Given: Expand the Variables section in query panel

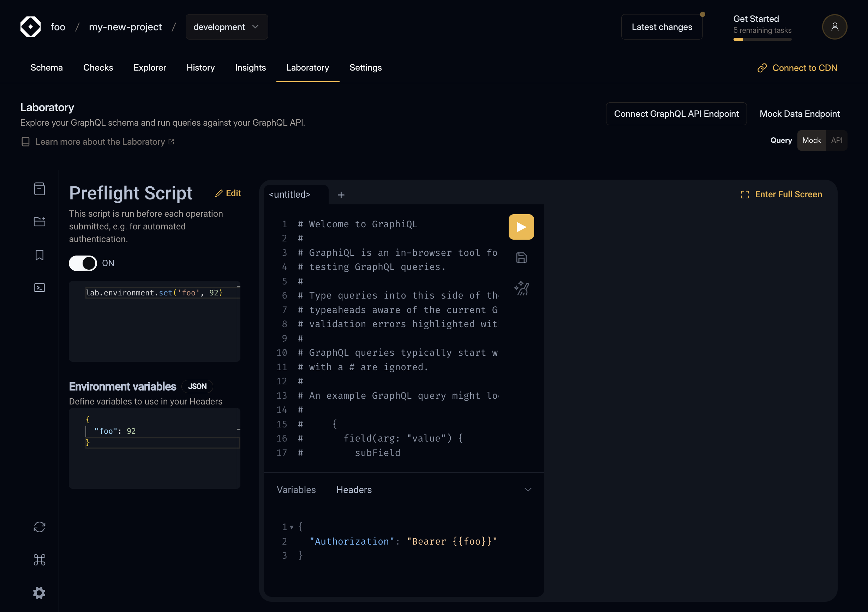Looking at the screenshot, I should coord(297,489).
